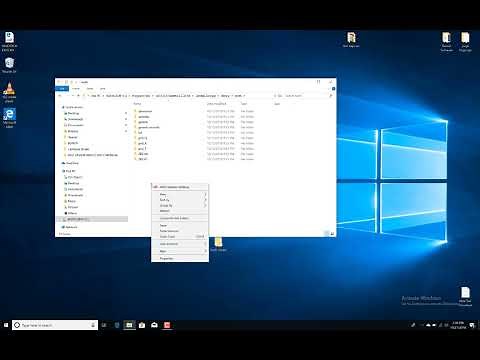Open the Recycle Bin desktop icon
Viewport: 480px width, 360px height.
tap(9, 65)
